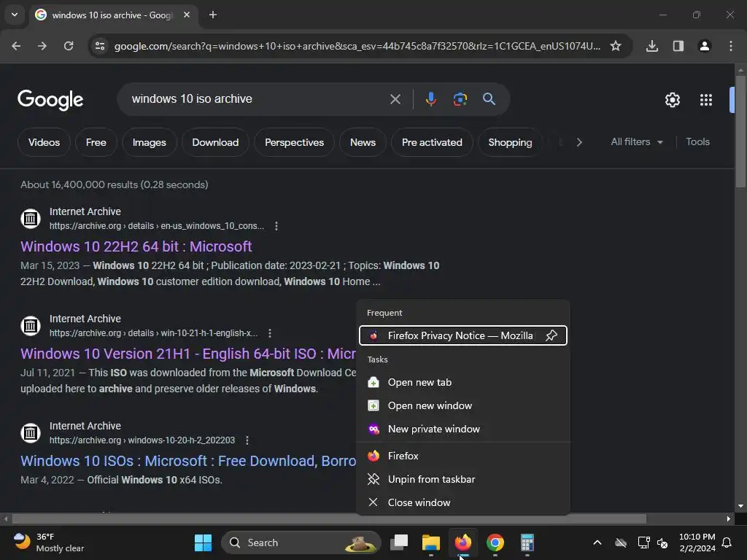Open Chrome downloads icon

click(x=651, y=46)
